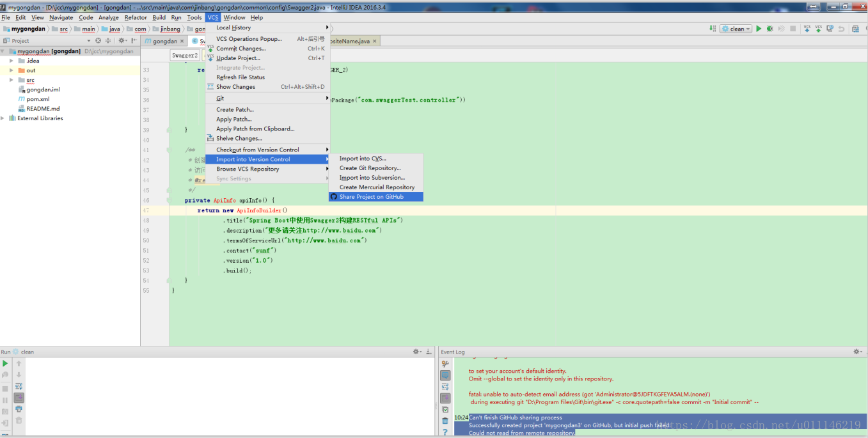Open Commit Changes from VCS menu
Screen dimensions: 868x438
pos(267,49)
